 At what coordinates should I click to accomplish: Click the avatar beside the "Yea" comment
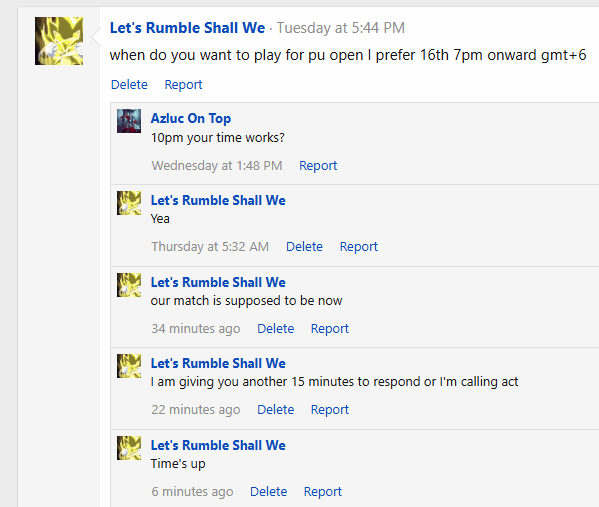[129, 203]
